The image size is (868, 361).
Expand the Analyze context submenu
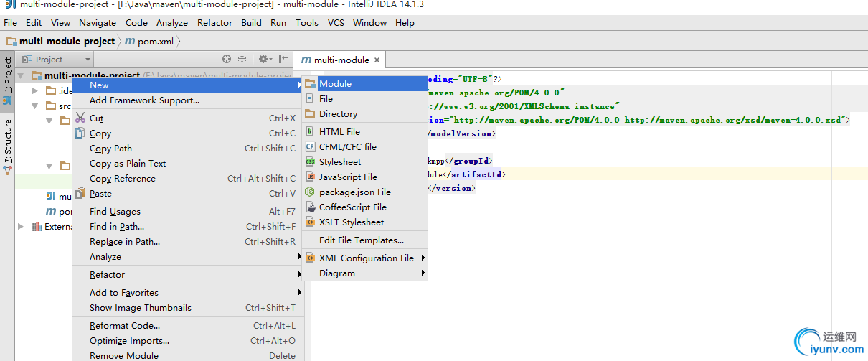pos(188,256)
